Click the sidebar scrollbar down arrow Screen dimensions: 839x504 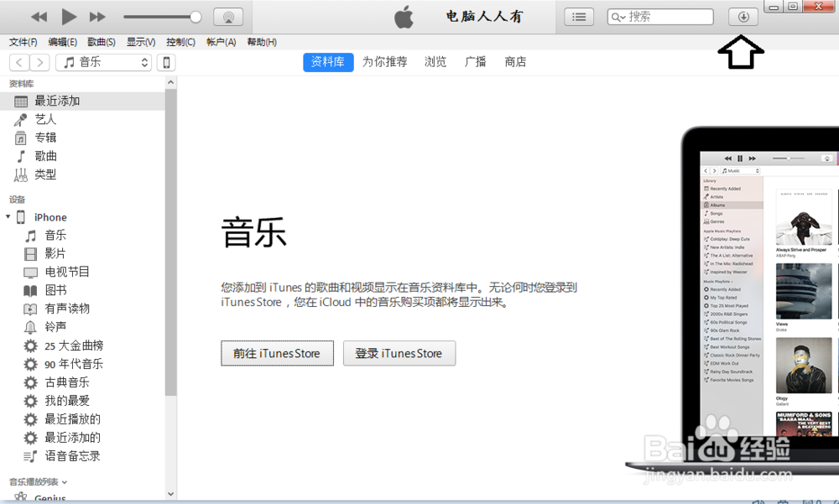click(x=170, y=495)
